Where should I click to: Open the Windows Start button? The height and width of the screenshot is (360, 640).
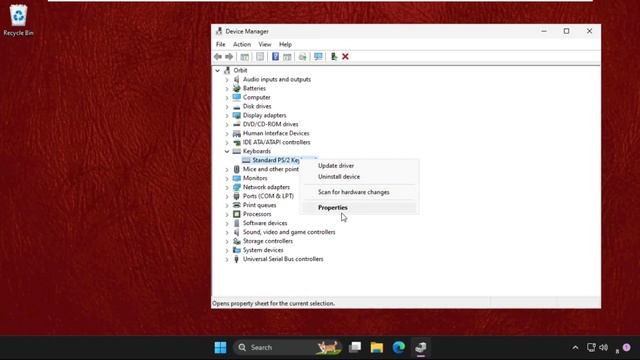tap(220, 347)
